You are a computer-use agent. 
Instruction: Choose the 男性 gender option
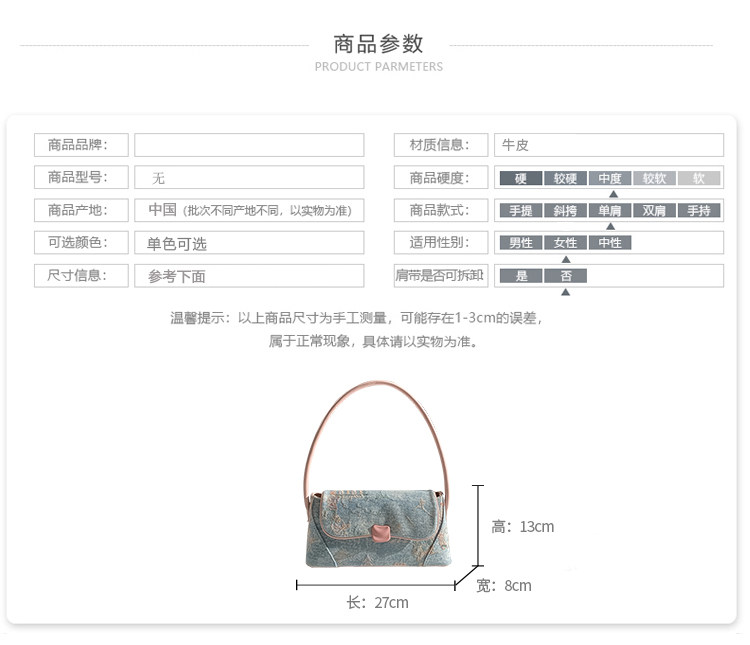tap(520, 243)
